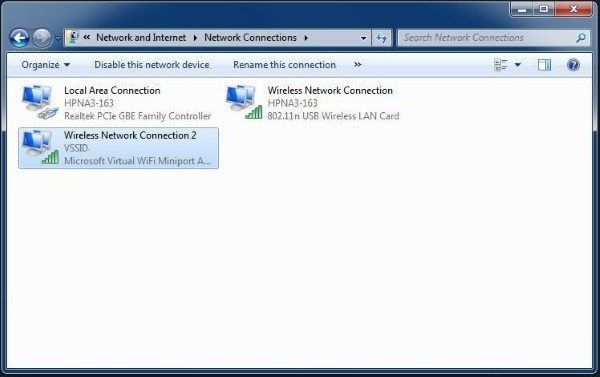
Task: Open the Help question mark icon
Action: [x=573, y=65]
